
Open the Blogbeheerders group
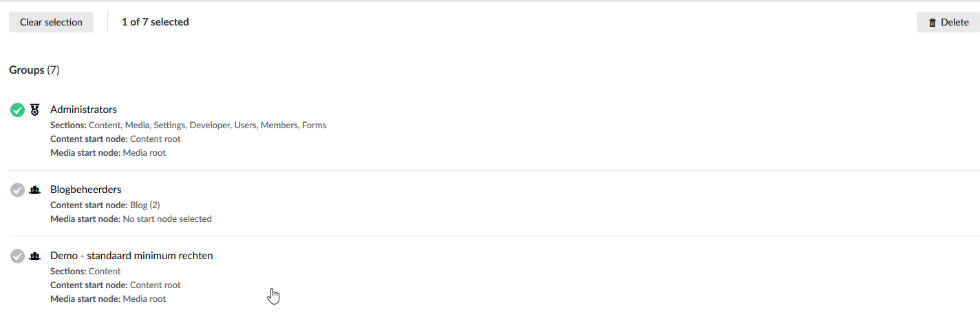(85, 190)
